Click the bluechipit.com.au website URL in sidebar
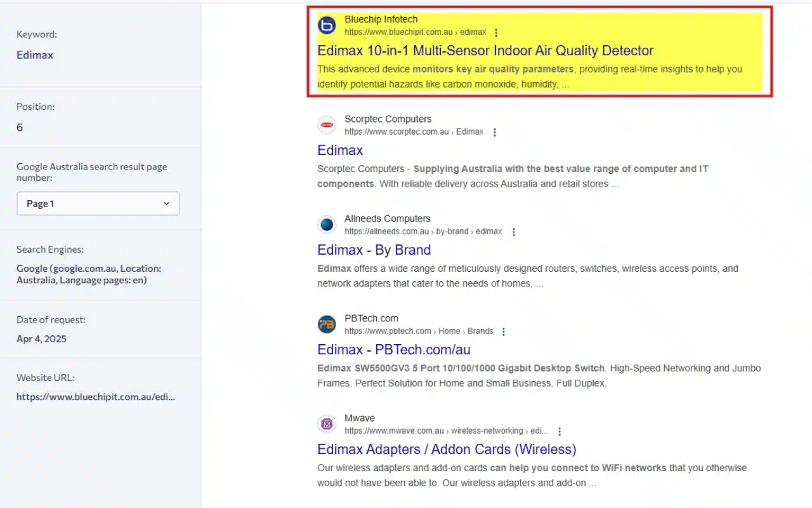 [96, 397]
